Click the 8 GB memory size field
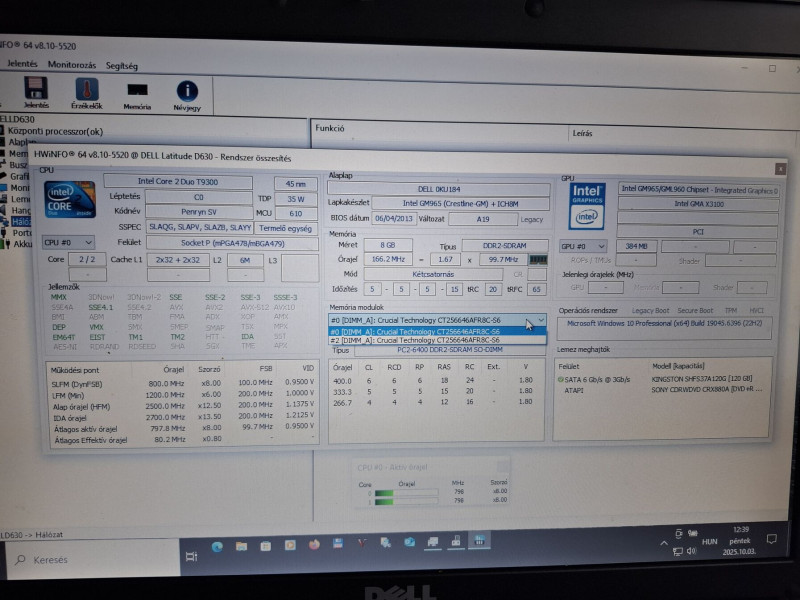 coord(387,245)
